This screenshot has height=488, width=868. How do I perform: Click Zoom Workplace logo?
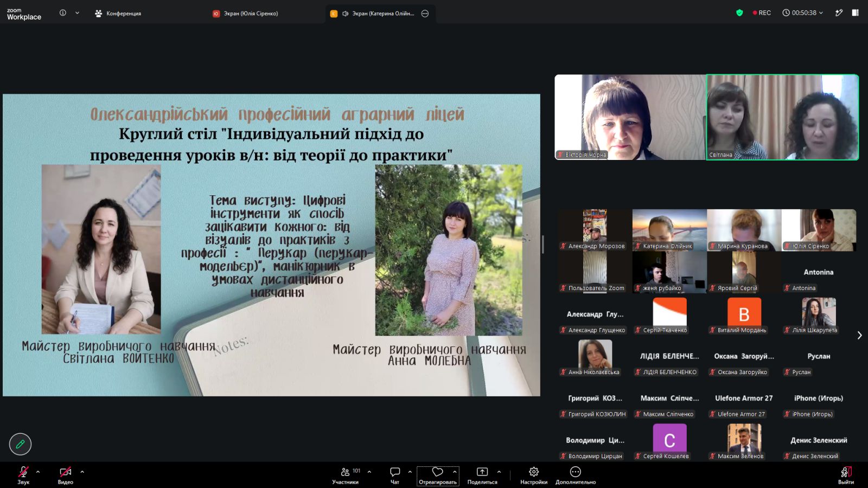24,14
